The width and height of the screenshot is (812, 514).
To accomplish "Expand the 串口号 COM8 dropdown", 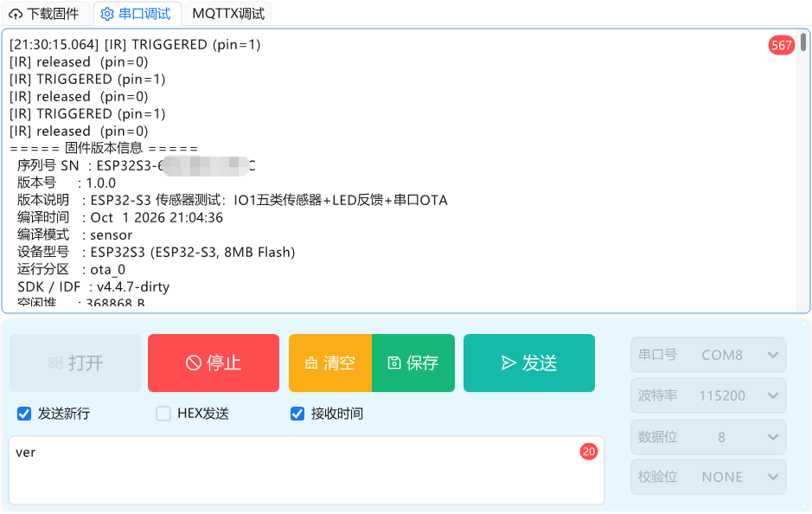I will coord(708,355).
